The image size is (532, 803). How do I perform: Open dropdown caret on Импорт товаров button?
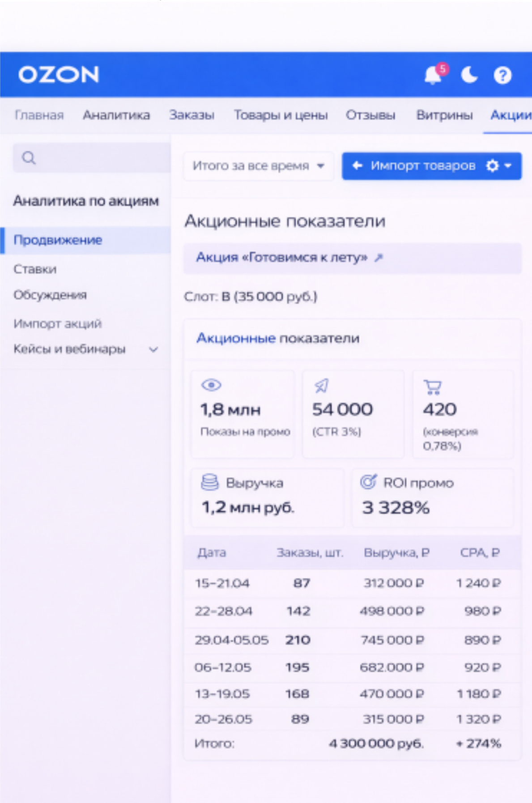[x=508, y=166]
